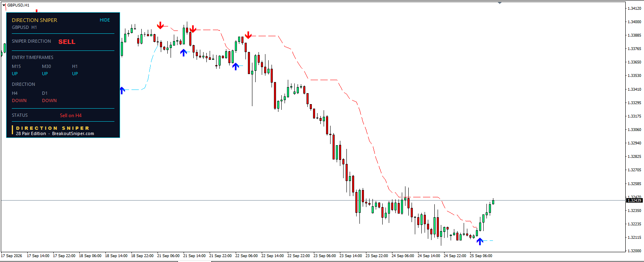This screenshot has width=644, height=262.
Task: Click price axis label 1.34000
Action: [634, 22]
